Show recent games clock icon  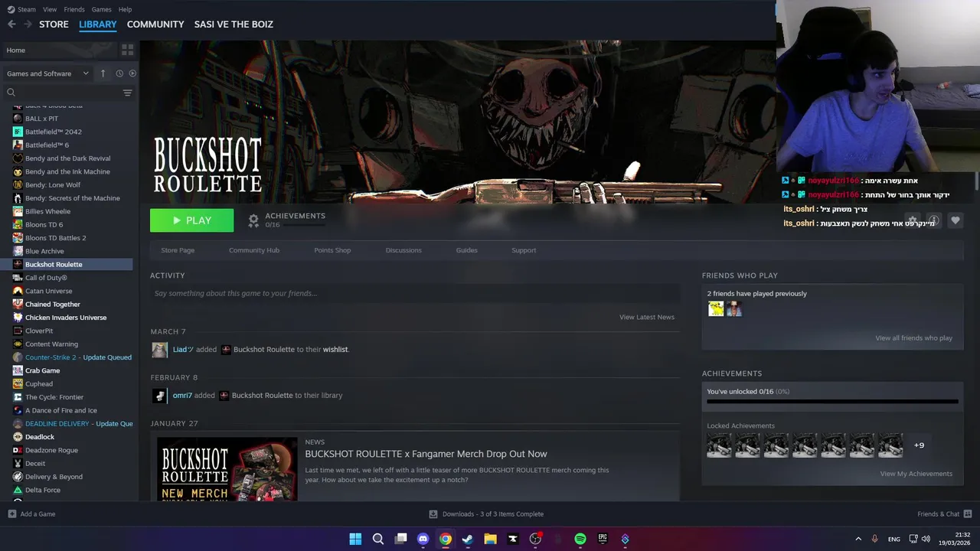pyautogui.click(x=119, y=73)
